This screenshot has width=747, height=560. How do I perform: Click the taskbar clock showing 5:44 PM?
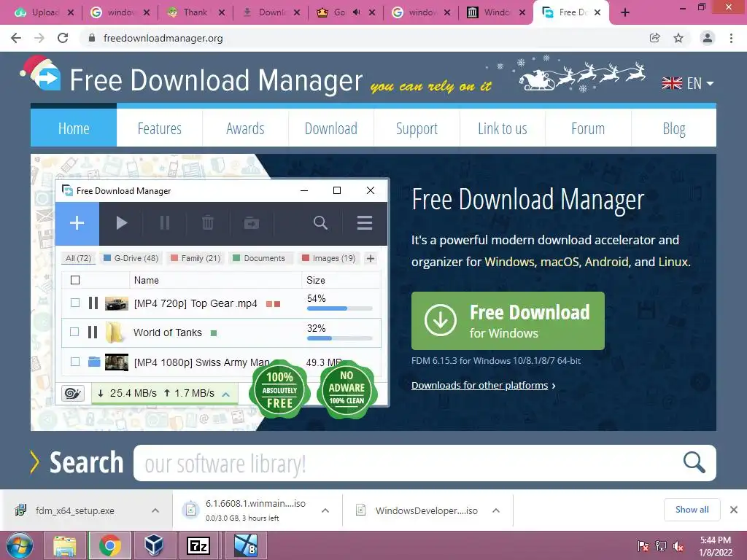716,545
